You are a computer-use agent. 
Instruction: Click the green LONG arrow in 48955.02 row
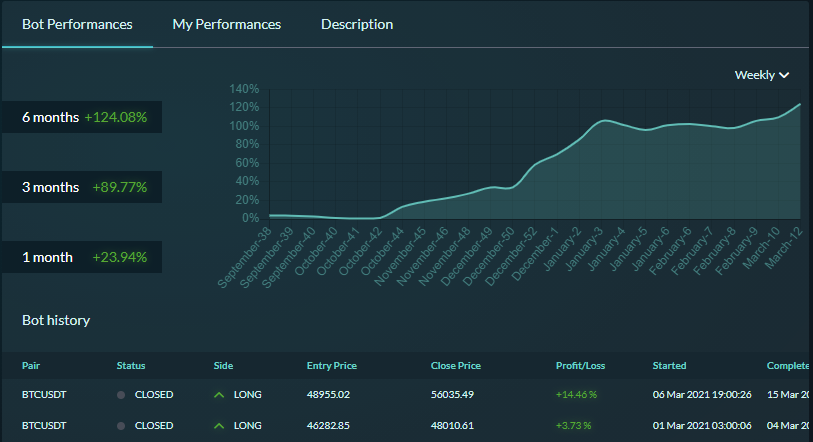pos(219,395)
